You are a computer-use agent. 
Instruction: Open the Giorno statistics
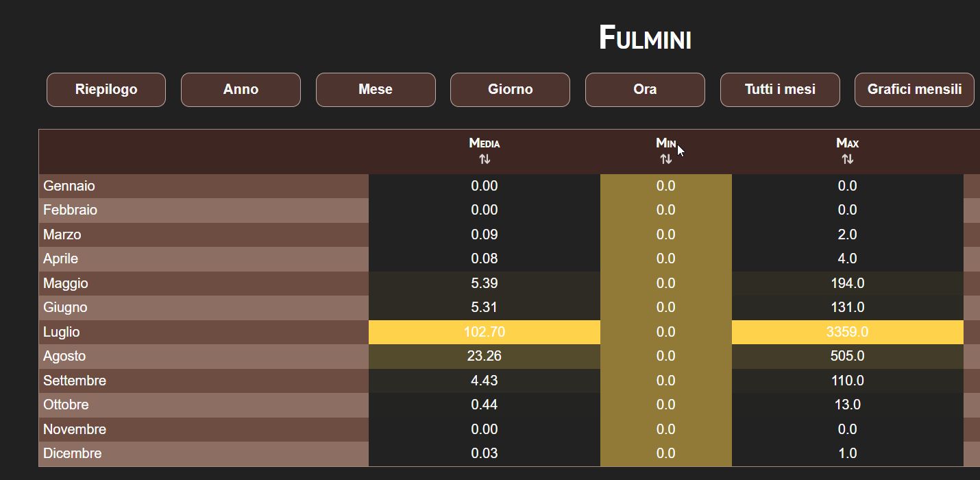pos(510,90)
